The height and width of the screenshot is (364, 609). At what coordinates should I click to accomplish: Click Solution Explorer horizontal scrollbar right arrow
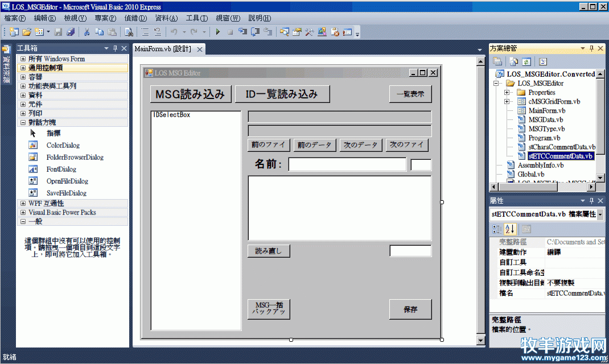(x=591, y=187)
